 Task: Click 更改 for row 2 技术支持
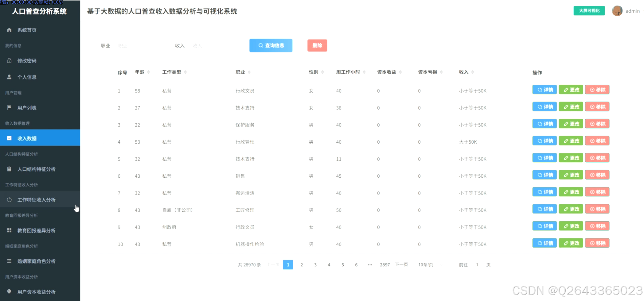tap(571, 107)
